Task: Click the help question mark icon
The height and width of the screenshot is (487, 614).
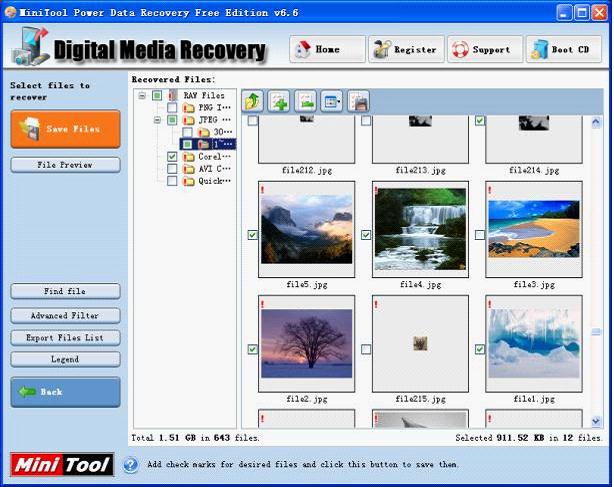Action: pos(131,465)
